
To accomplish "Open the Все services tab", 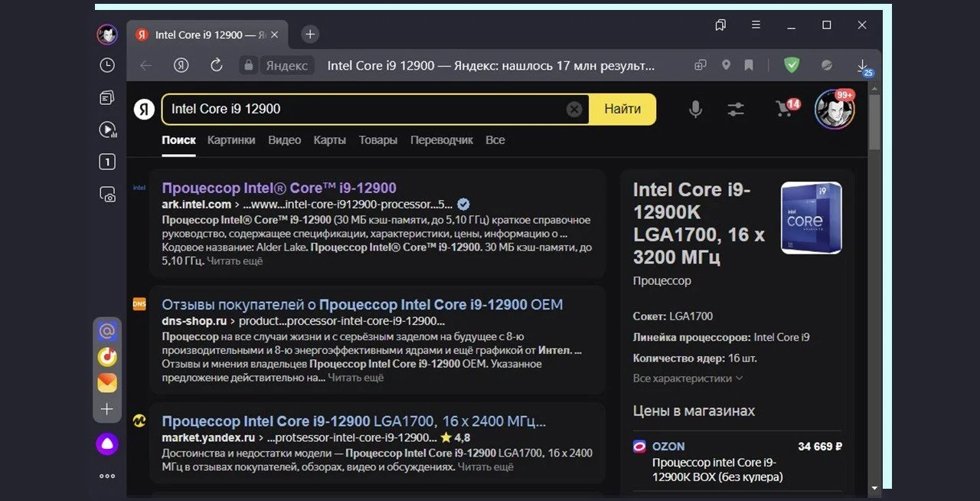I will tap(495, 140).
